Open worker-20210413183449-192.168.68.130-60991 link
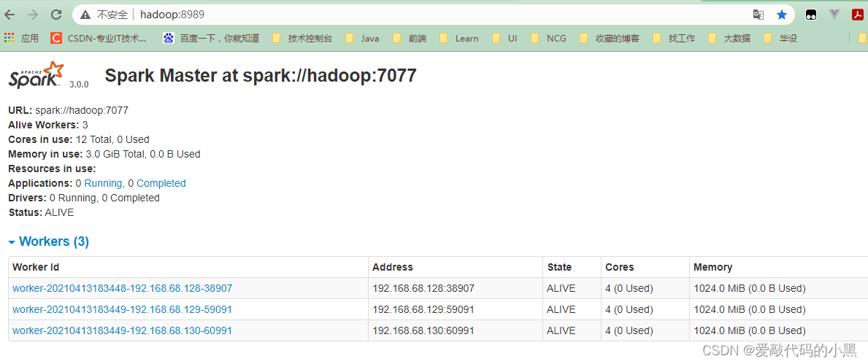 click(122, 330)
